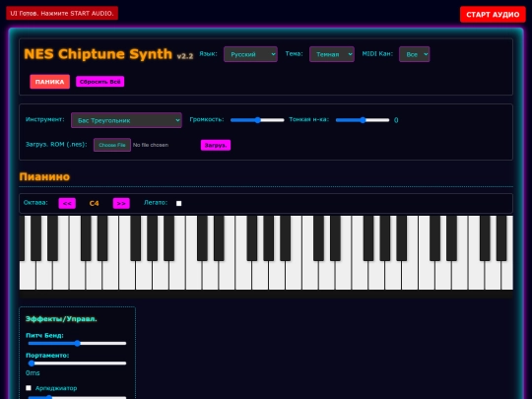Screen dimensions: 532x399
Task: Adjust the Питч Бенд slider
Action: [78, 344]
